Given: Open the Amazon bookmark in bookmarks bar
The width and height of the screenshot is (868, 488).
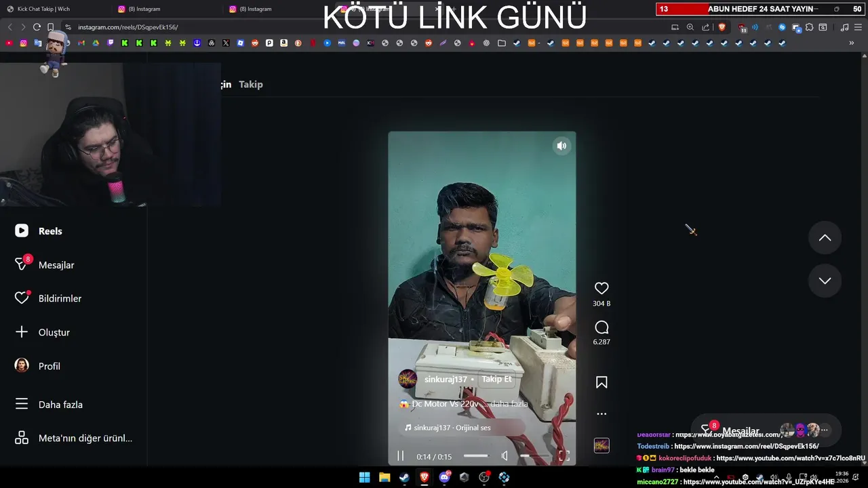Looking at the screenshot, I should click(x=283, y=43).
